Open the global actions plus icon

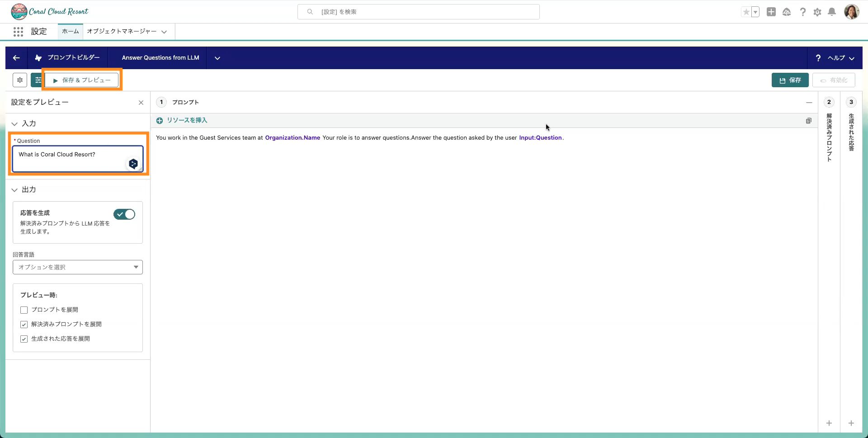point(771,12)
